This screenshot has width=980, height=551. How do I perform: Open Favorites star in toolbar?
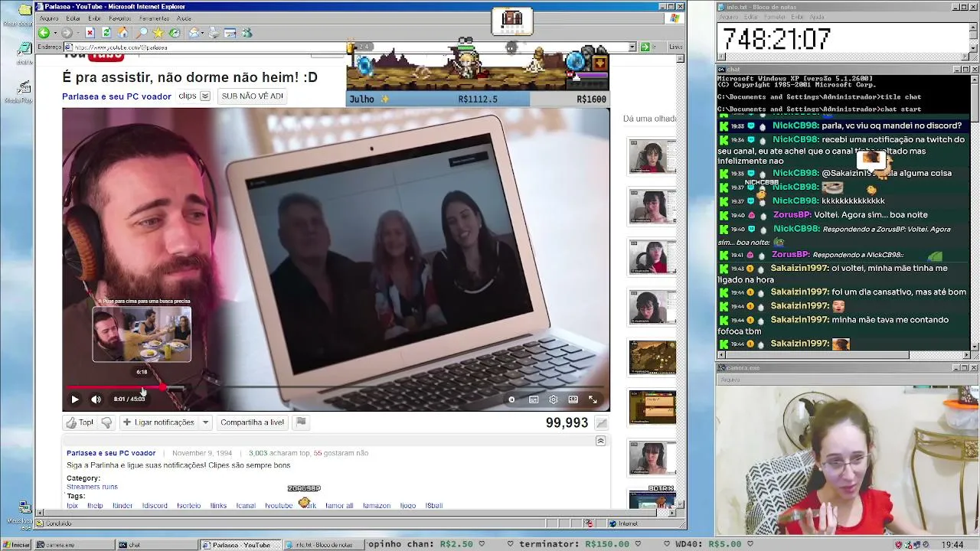click(158, 33)
